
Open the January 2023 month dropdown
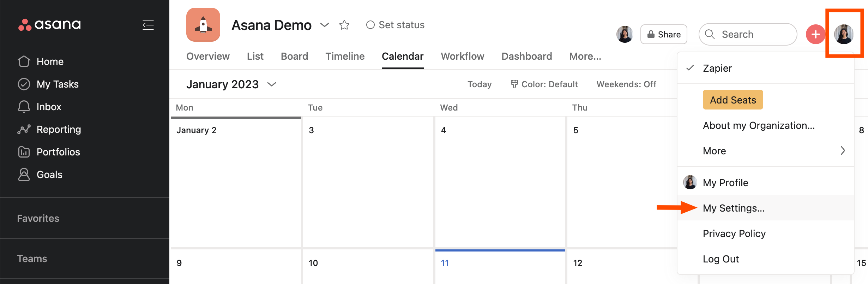pyautogui.click(x=231, y=84)
